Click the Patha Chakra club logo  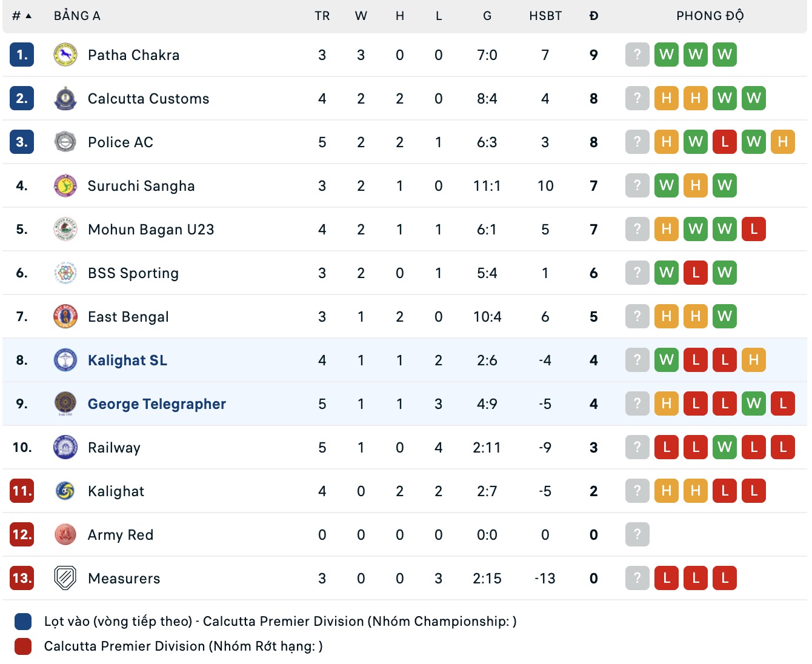pyautogui.click(x=65, y=55)
